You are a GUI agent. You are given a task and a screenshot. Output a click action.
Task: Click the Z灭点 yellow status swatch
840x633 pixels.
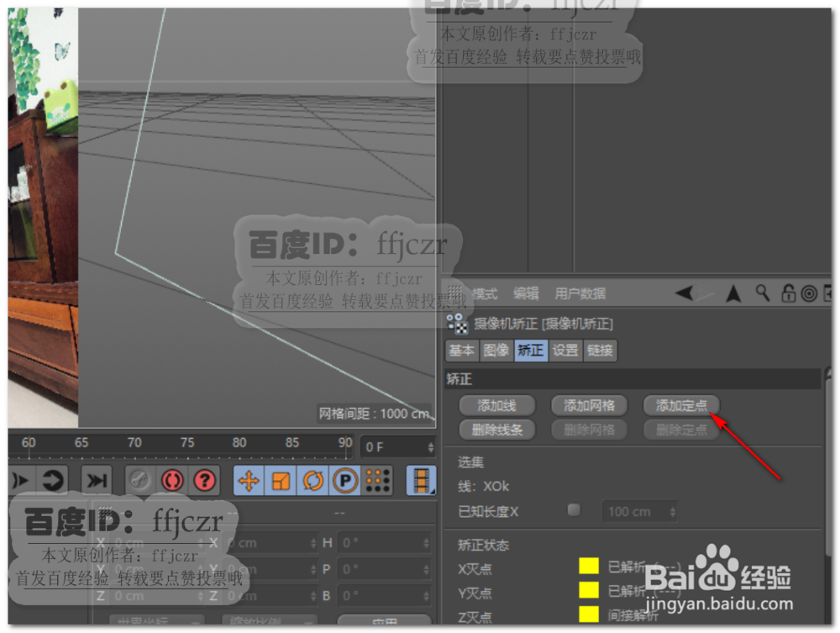point(589,615)
